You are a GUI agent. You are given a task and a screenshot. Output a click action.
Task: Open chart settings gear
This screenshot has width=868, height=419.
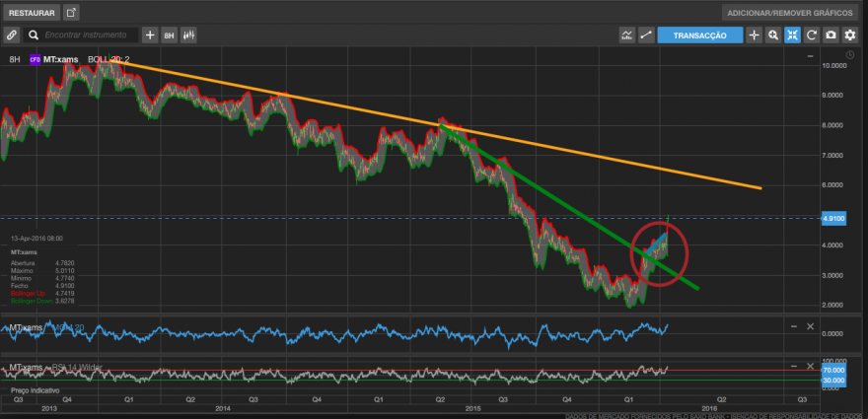849,35
